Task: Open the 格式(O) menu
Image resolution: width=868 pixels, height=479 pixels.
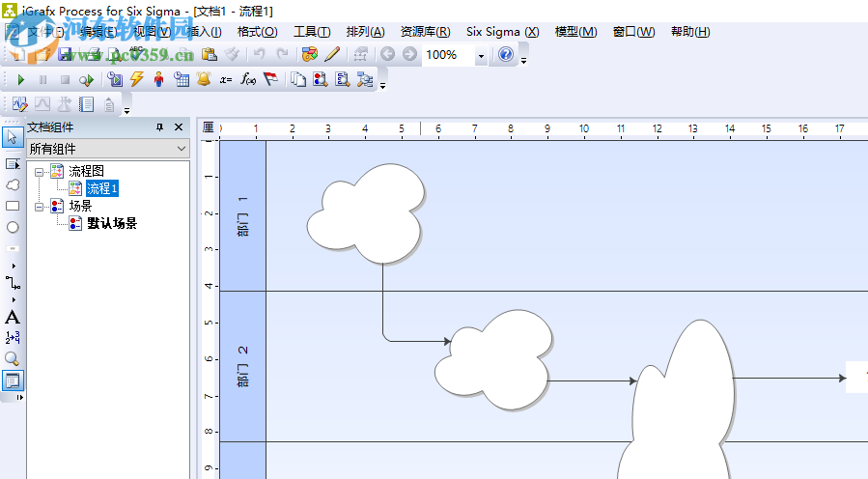Action: (258, 32)
